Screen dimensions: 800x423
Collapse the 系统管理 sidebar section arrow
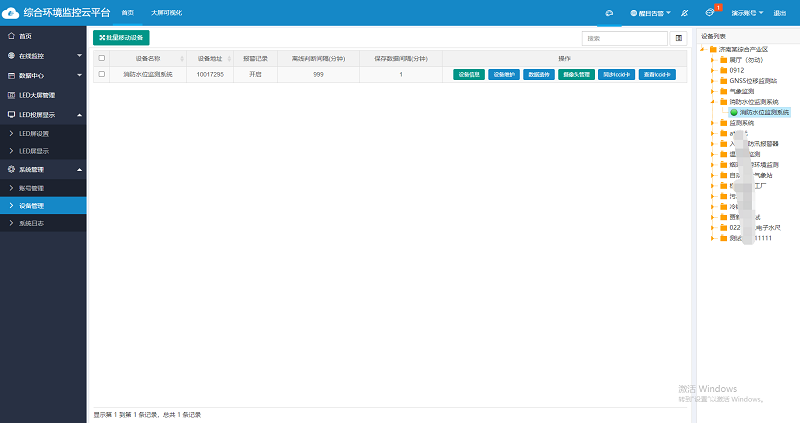tap(80, 169)
